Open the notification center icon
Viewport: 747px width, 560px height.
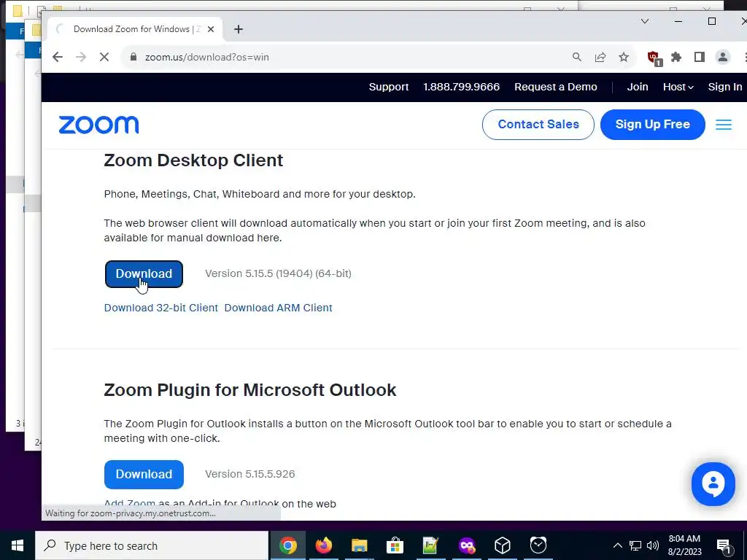(x=724, y=546)
